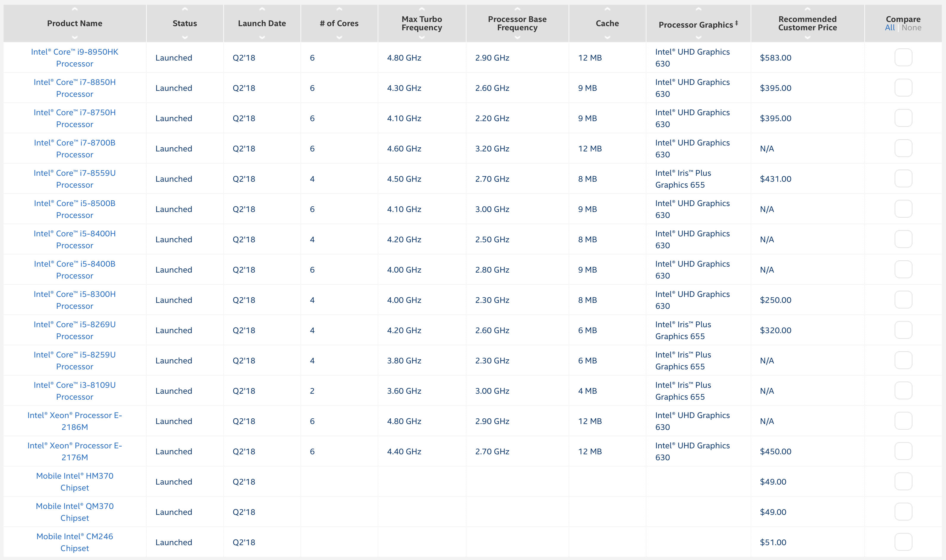Click the Recommended Customer Price header

808,23
